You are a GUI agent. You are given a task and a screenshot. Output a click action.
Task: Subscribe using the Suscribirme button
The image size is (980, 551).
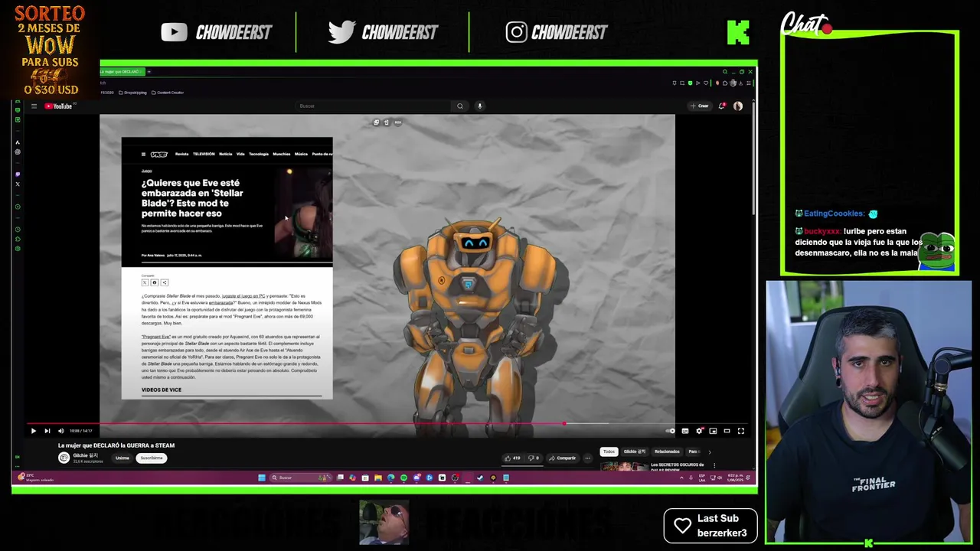[x=152, y=458]
